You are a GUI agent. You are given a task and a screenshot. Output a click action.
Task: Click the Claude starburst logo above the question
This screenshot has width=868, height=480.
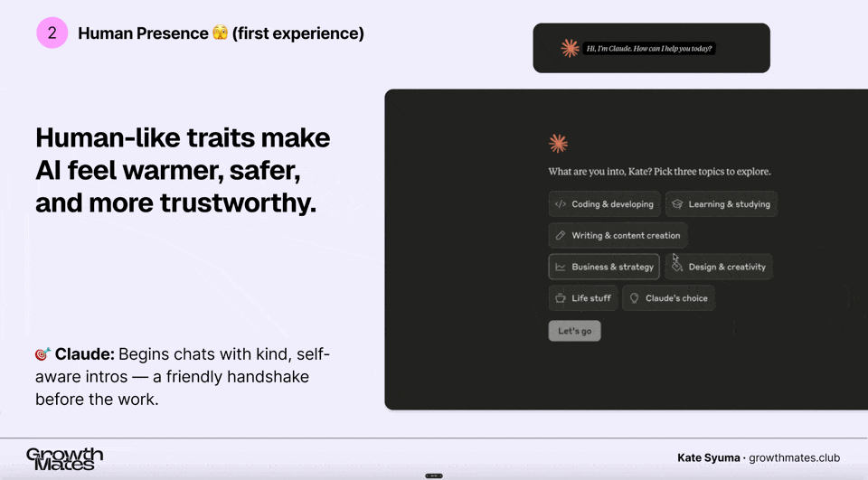coord(558,144)
